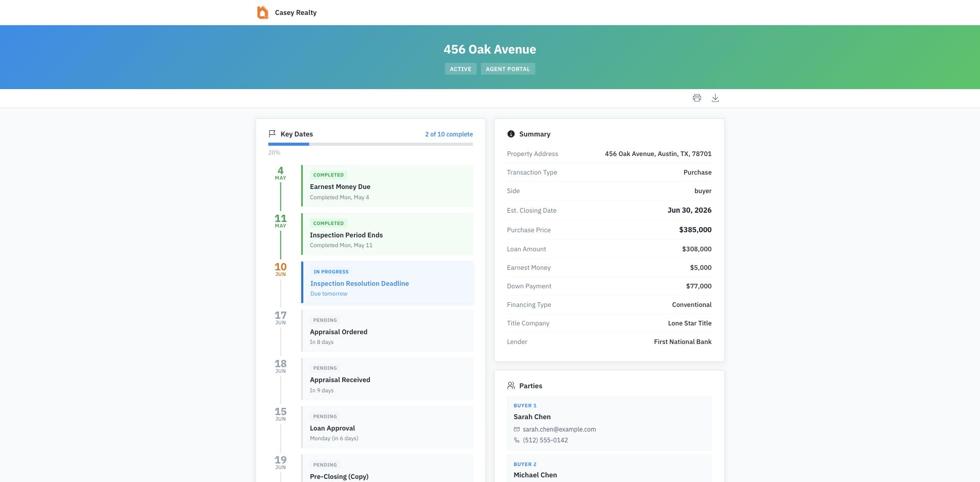
Task: Click the BUYER 2 label
Action: 525,464
